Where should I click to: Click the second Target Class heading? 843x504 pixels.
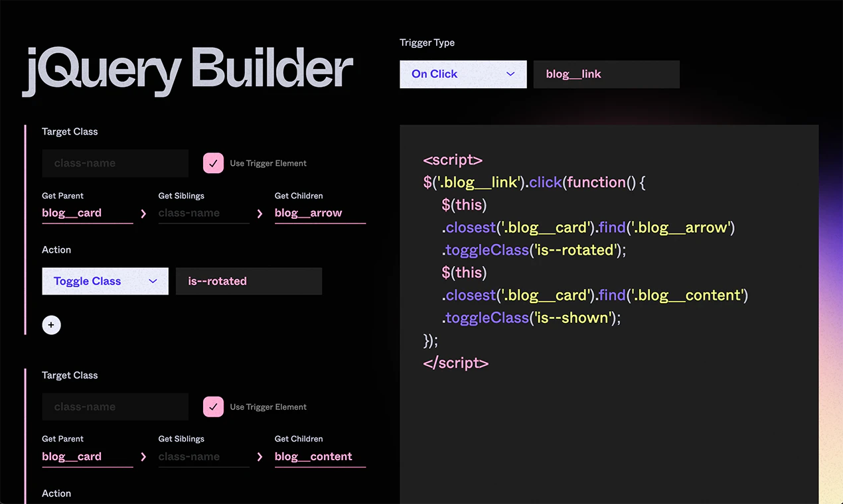coord(70,375)
